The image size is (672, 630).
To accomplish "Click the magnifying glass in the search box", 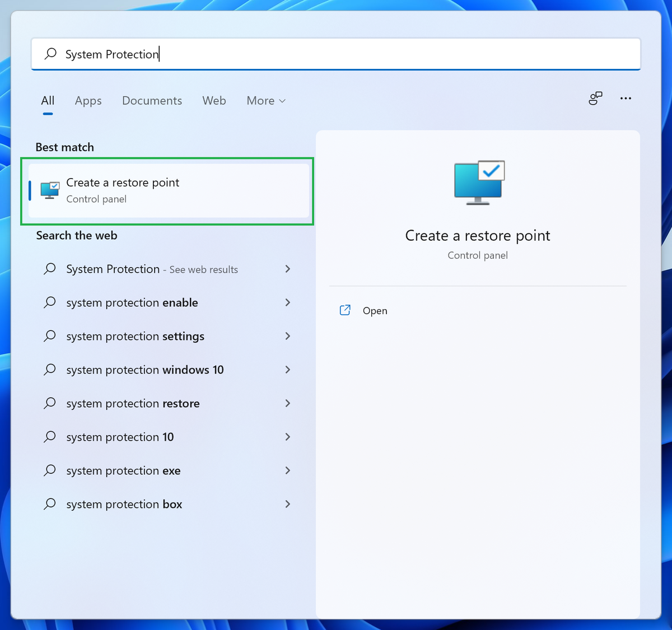I will pyautogui.click(x=50, y=54).
